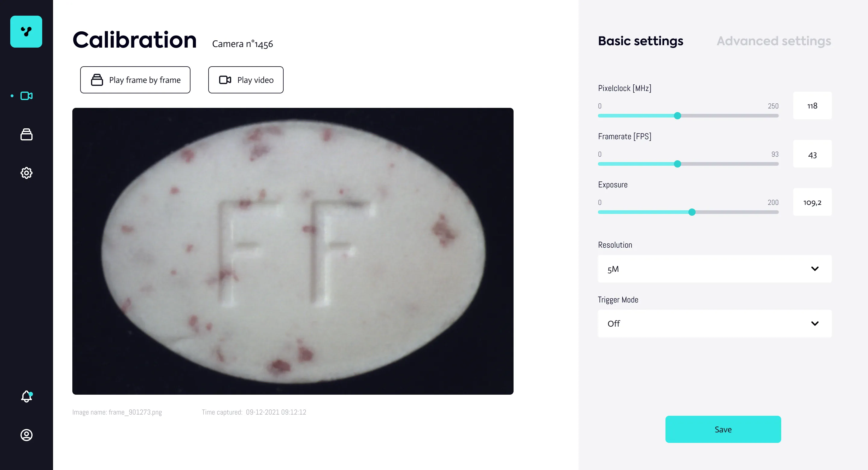Switch to Basic settings tab
This screenshot has height=470, width=868.
[x=640, y=41]
